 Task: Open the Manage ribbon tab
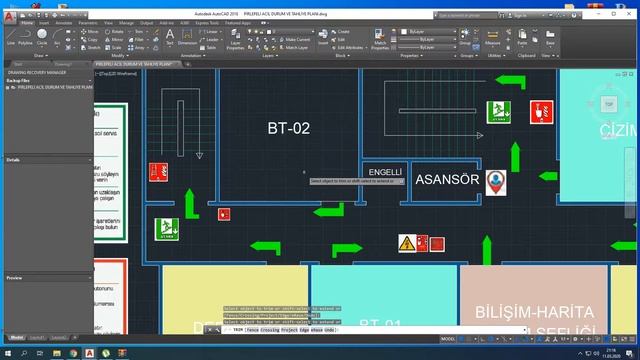[126, 23]
